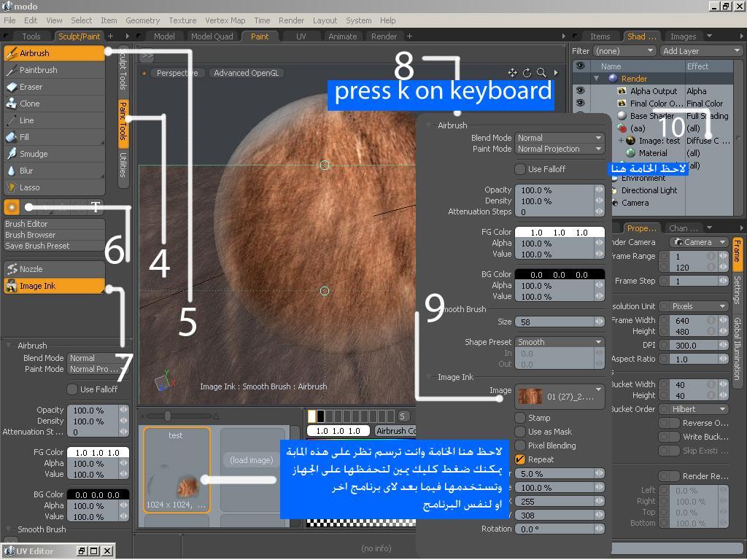Select the Base Shader layer
The width and height of the screenshot is (747, 560).
651,116
